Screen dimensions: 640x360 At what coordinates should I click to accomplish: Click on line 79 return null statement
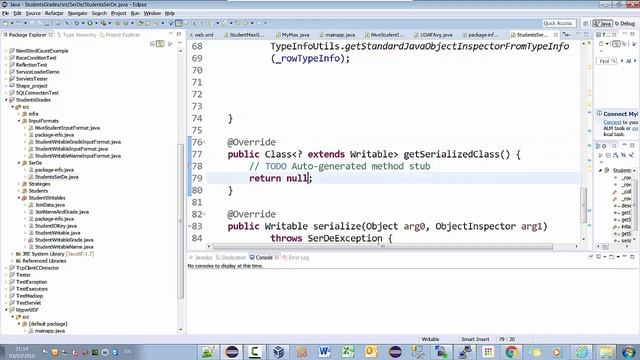(280, 178)
